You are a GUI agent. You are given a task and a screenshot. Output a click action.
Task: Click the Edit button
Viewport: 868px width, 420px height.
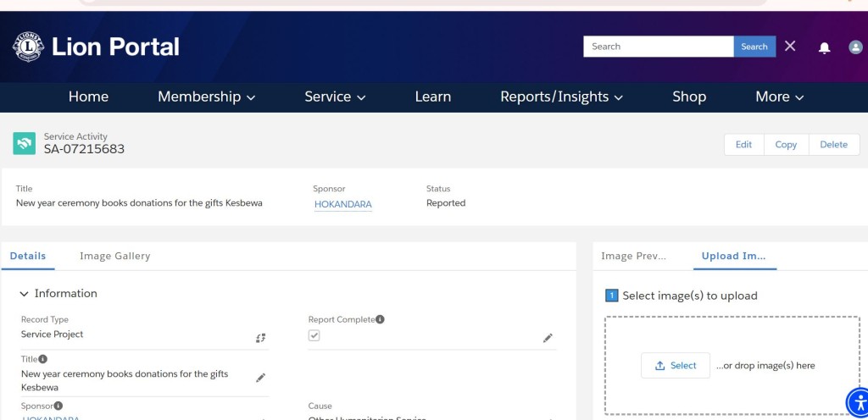point(743,144)
